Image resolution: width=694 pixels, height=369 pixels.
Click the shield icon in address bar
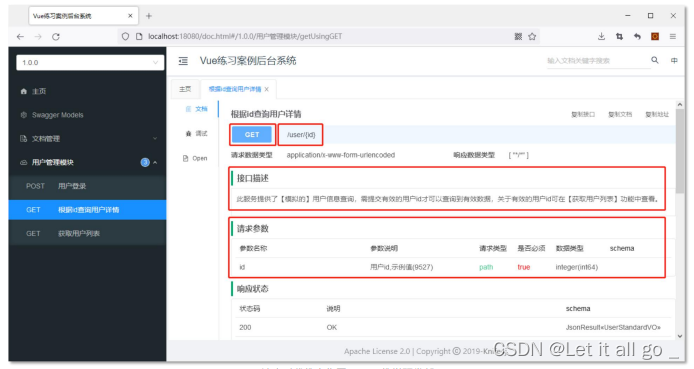pyautogui.click(x=125, y=36)
